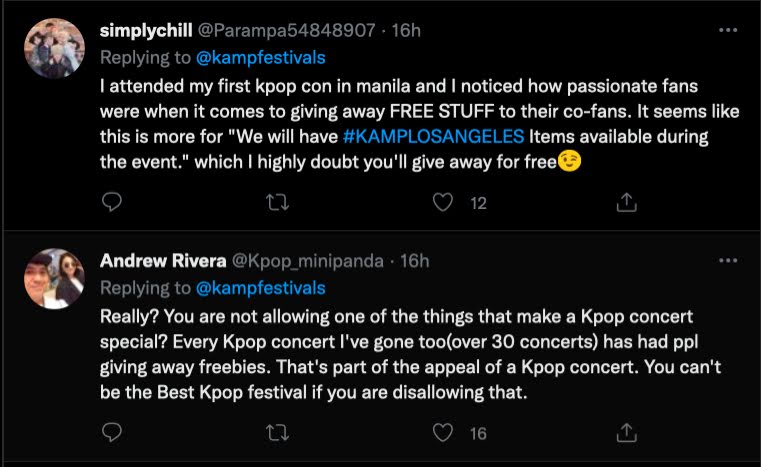Share simplychill's tweet
The height and width of the screenshot is (467, 761).
click(626, 203)
